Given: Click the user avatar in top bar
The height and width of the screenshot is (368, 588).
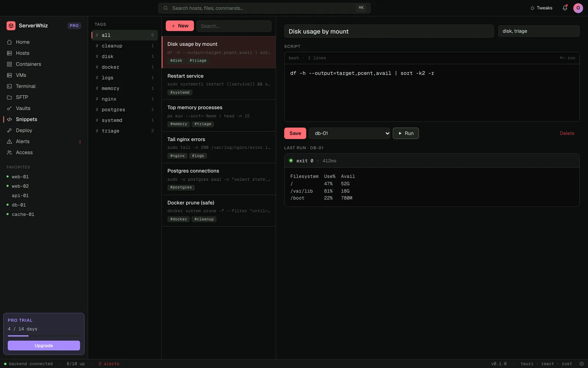Looking at the screenshot, I should pyautogui.click(x=578, y=8).
